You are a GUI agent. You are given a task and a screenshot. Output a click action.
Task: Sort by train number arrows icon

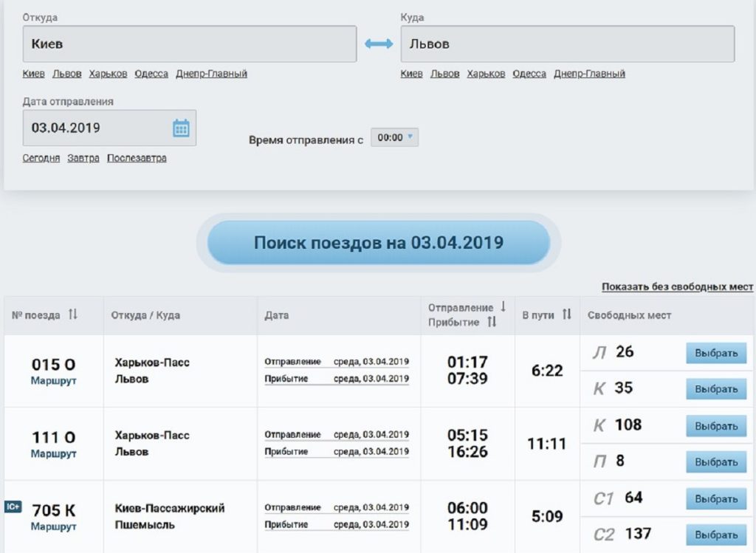[72, 315]
